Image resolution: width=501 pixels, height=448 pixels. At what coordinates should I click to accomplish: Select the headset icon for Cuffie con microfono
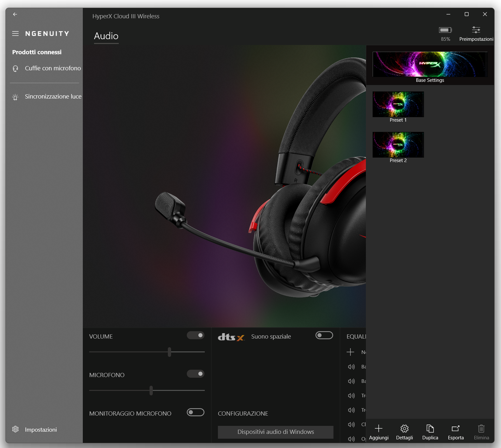15,68
